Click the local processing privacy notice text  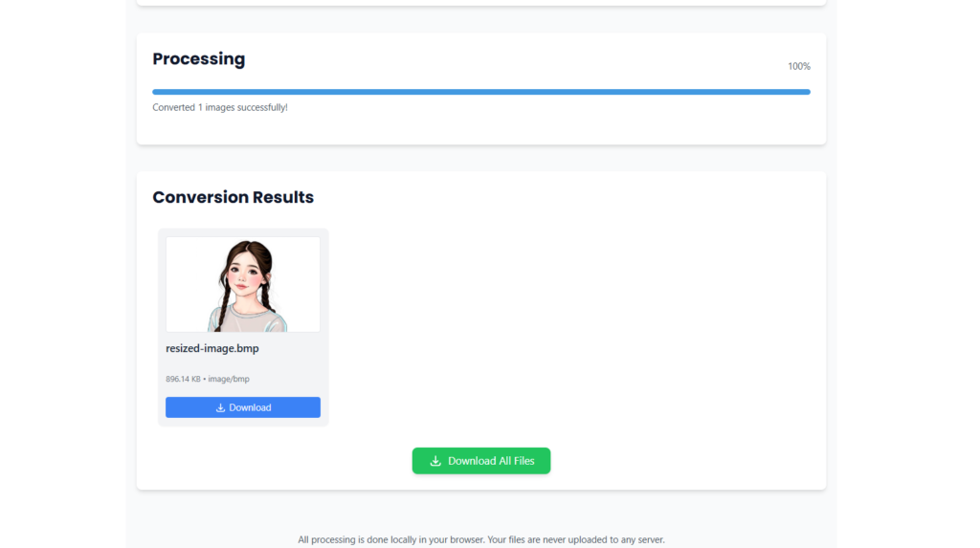tap(481, 539)
